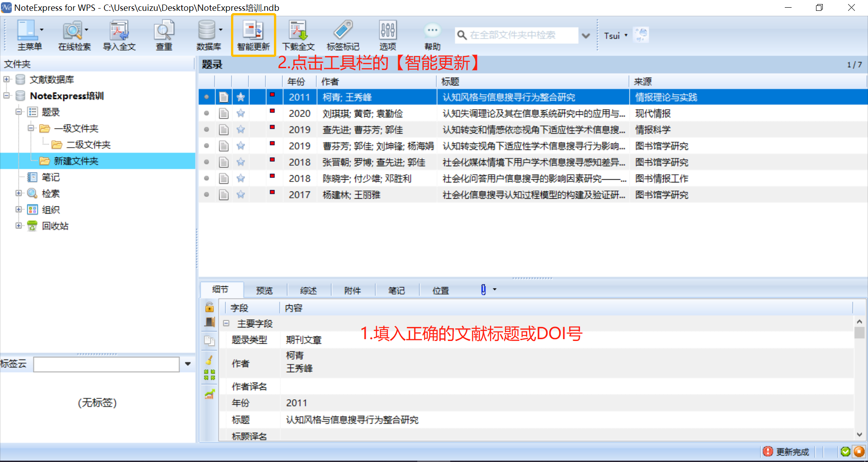Click the broom cleanup icon beside details panel

(209, 359)
